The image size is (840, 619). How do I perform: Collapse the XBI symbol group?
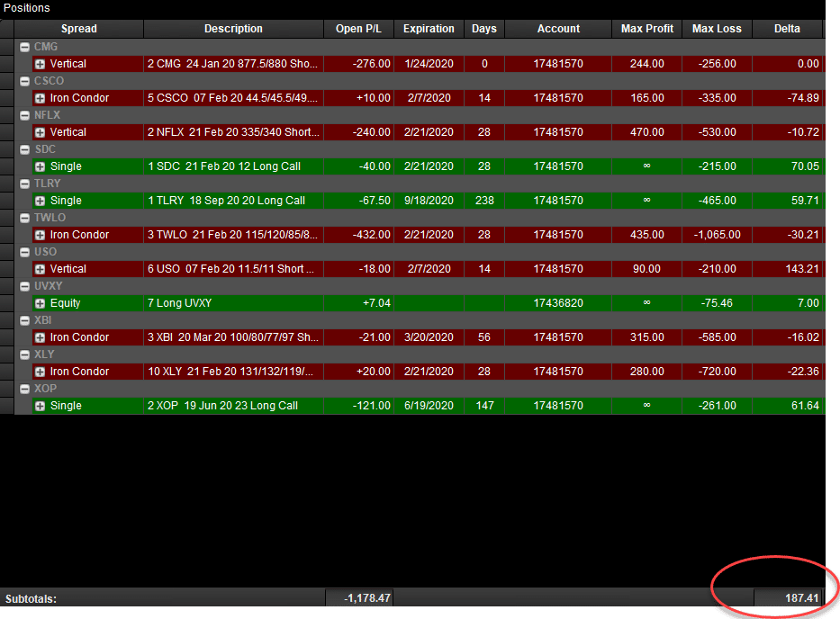click(x=24, y=320)
